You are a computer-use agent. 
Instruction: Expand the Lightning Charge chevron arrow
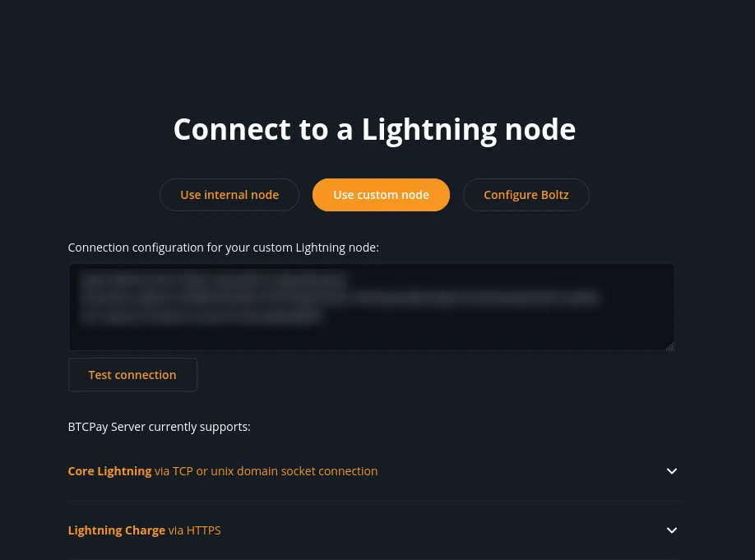click(x=671, y=530)
